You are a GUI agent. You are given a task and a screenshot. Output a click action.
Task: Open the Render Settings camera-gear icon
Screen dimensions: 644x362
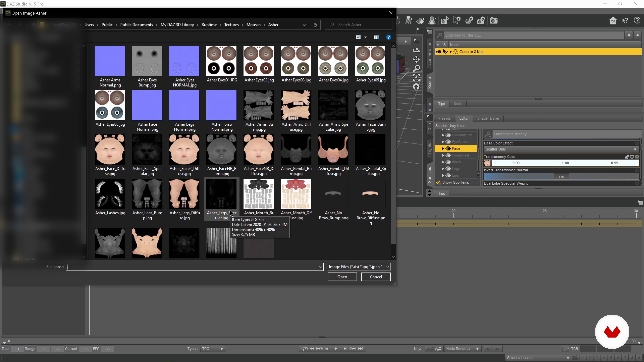[481, 20]
